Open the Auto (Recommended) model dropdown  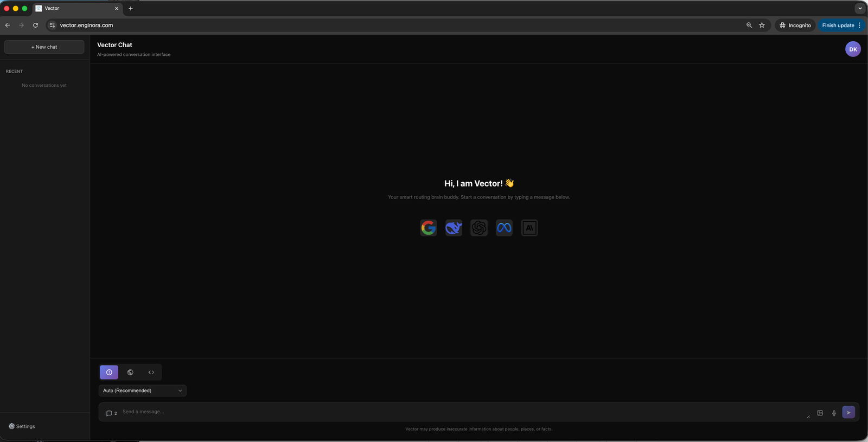[x=142, y=390]
